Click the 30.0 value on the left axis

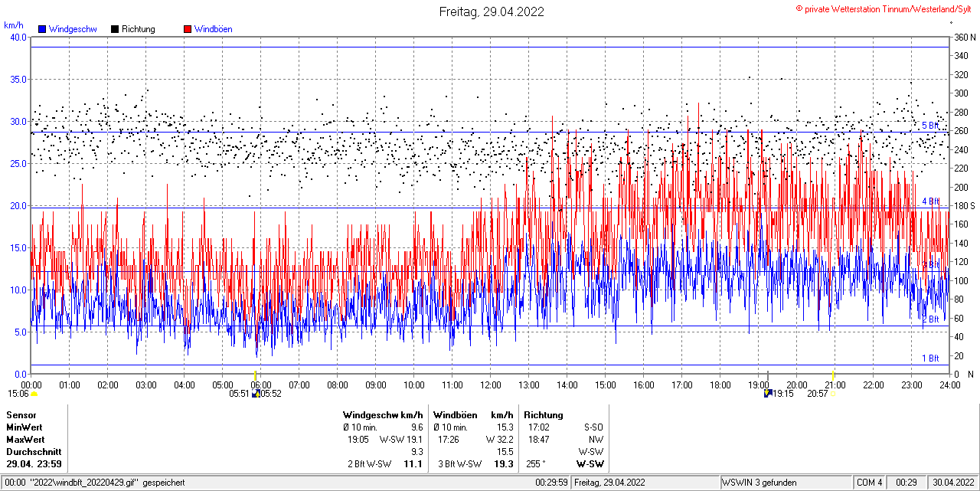click(x=18, y=121)
